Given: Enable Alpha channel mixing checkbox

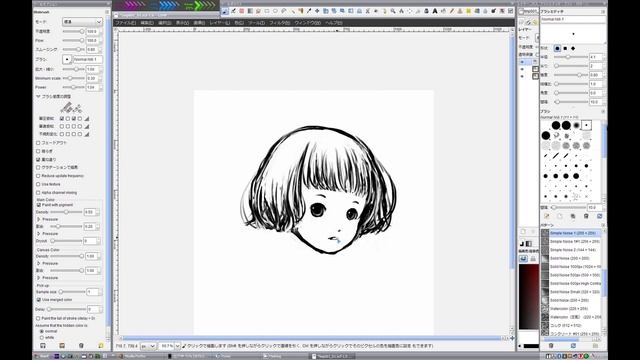Looking at the screenshot, I should pyautogui.click(x=38, y=193).
